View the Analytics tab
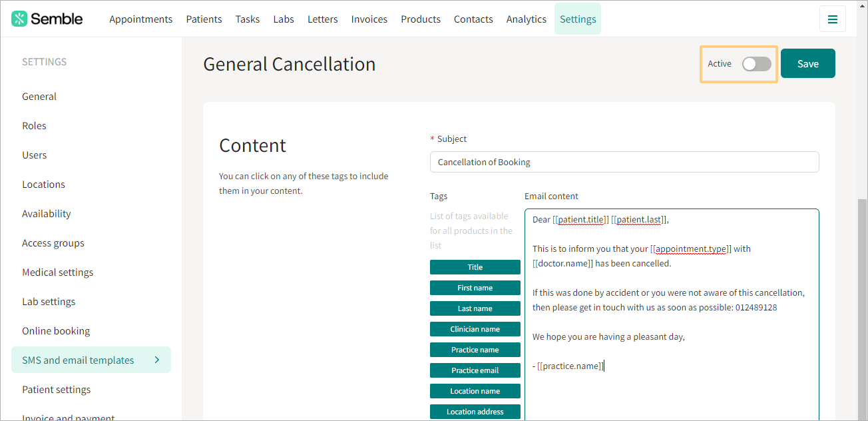 pos(527,19)
